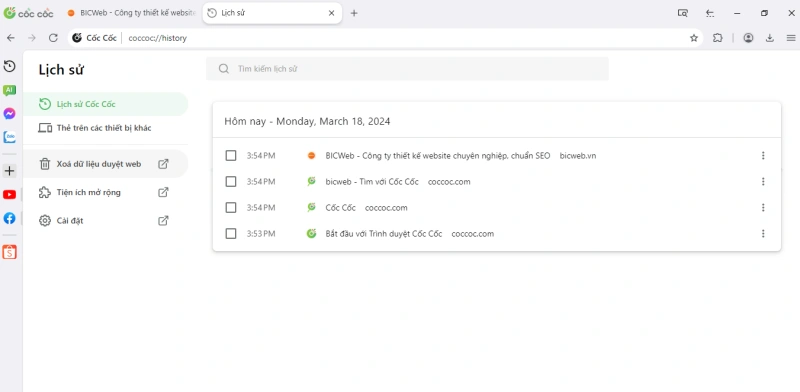Image resolution: width=800 pixels, height=392 pixels.
Task: Open more actions for bicweb search entry
Action: point(763,181)
